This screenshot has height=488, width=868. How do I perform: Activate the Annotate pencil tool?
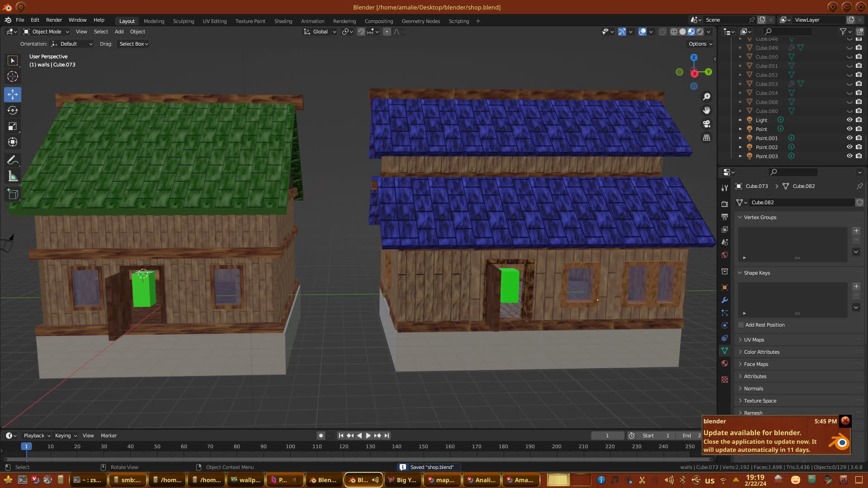13,160
